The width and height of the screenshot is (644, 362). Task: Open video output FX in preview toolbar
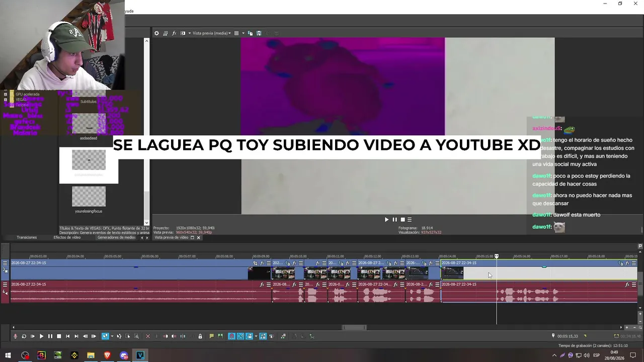tap(174, 33)
